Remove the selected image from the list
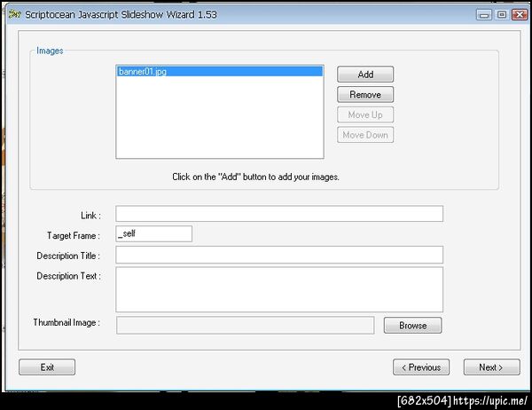 pyautogui.click(x=365, y=94)
